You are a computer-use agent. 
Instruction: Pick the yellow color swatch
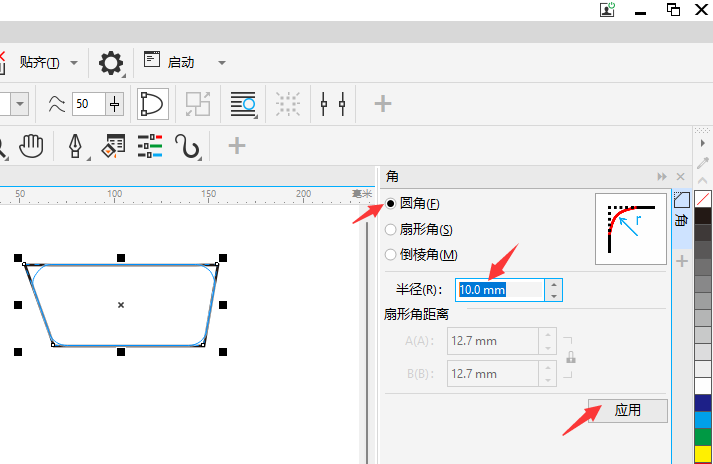coord(703,454)
